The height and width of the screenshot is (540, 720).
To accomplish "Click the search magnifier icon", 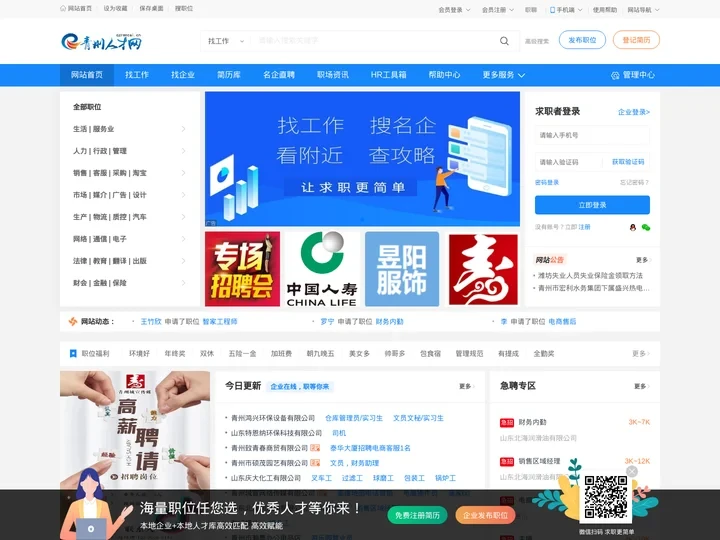I will 504,41.
